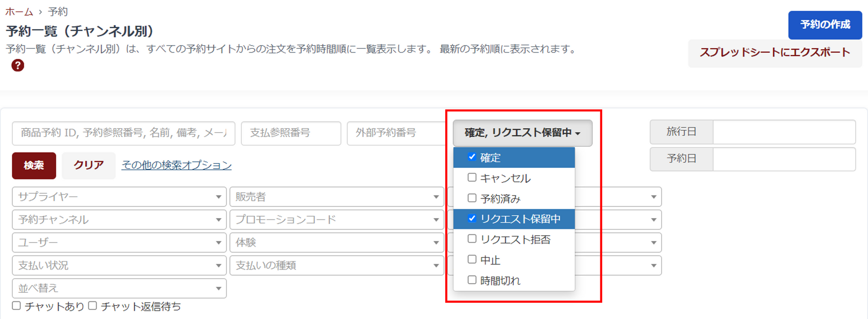
Task: Collapse the 確定, リクエスト保留中 status dropdown
Action: [x=522, y=133]
